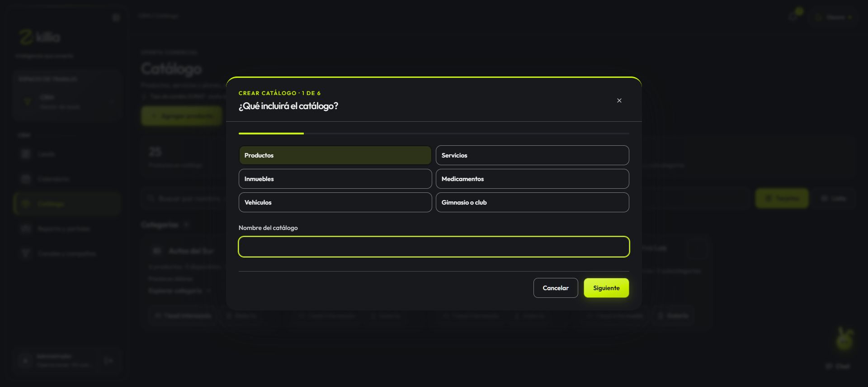Switch to Lista view behind the dialog
The width and height of the screenshot is (868, 387).
[834, 198]
